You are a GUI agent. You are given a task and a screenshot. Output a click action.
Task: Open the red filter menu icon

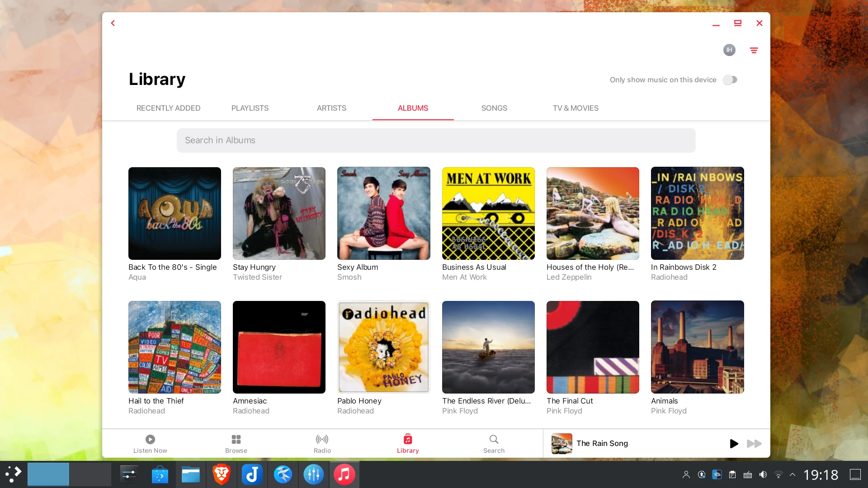tap(754, 50)
